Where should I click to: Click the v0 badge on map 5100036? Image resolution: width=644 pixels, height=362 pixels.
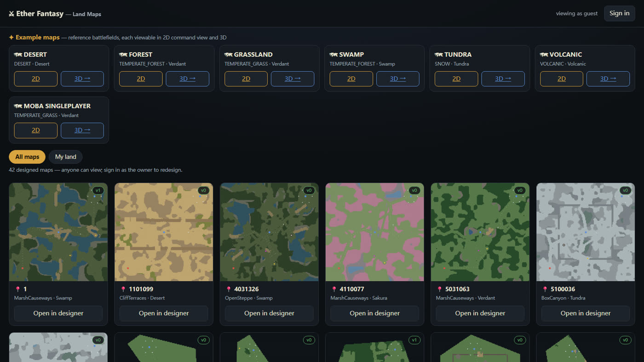[x=625, y=190]
